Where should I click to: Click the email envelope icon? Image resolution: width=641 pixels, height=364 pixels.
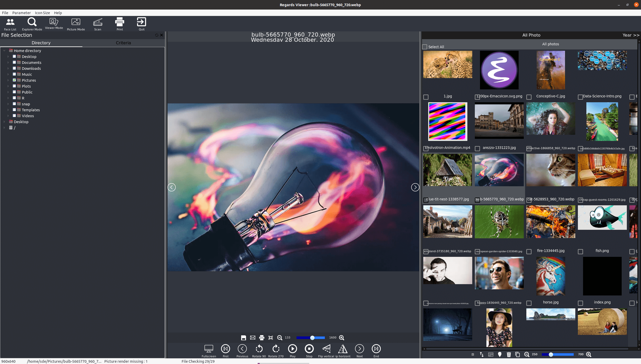point(253,338)
